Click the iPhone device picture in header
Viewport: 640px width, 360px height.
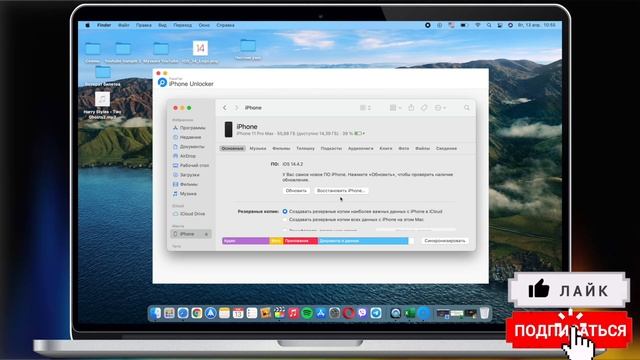tap(229, 129)
